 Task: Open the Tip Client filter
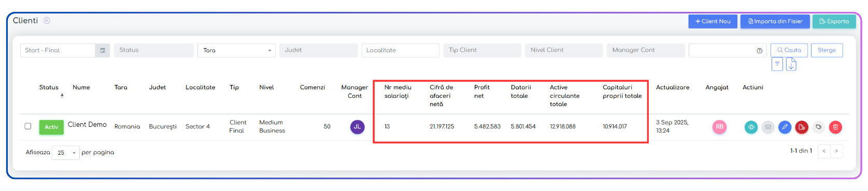pyautogui.click(x=482, y=50)
